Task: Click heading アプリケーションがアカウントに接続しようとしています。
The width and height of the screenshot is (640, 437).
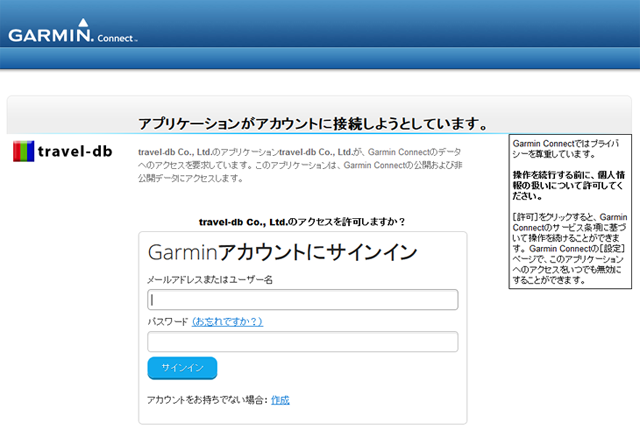Action: (313, 123)
